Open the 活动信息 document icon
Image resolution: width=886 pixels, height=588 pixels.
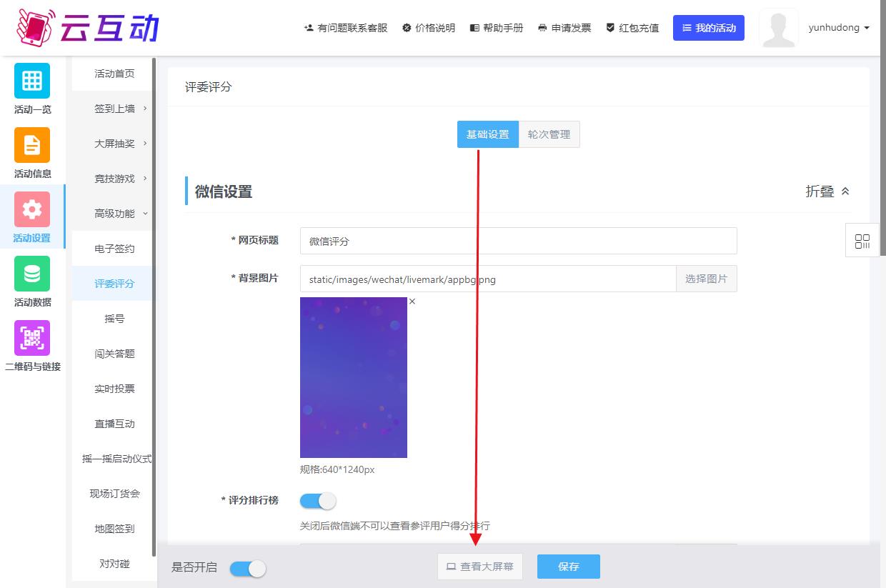32,145
